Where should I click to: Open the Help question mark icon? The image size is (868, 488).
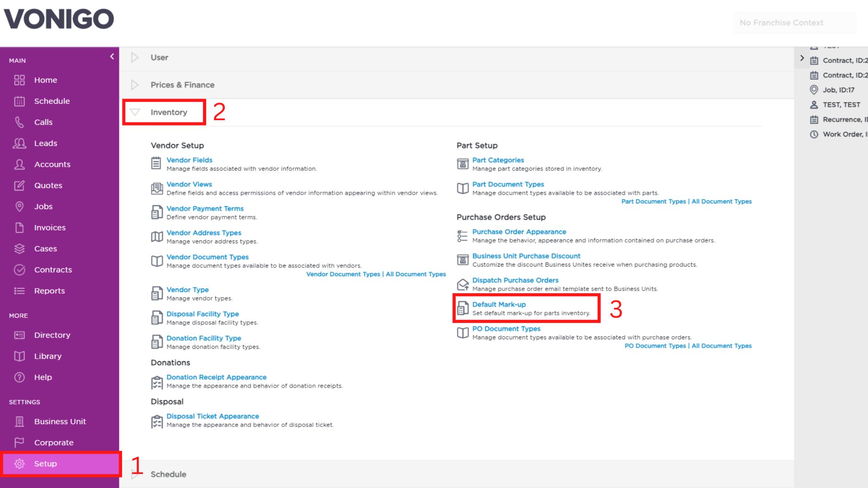coord(19,377)
